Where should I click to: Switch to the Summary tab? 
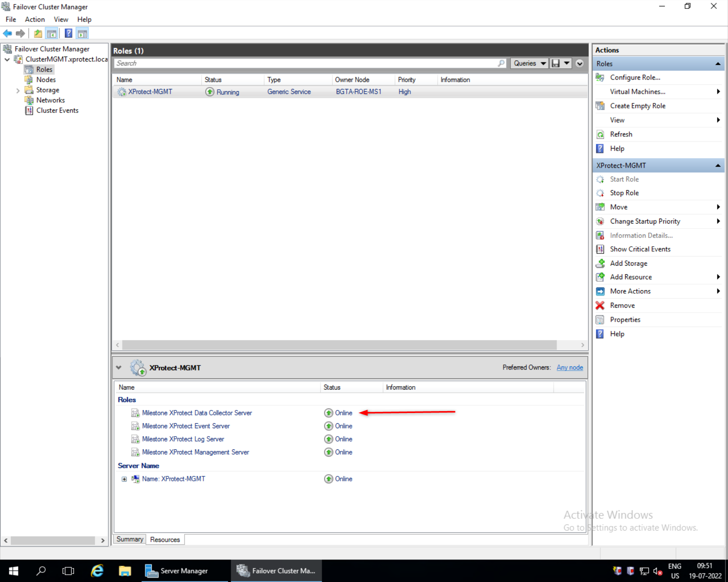tap(129, 539)
